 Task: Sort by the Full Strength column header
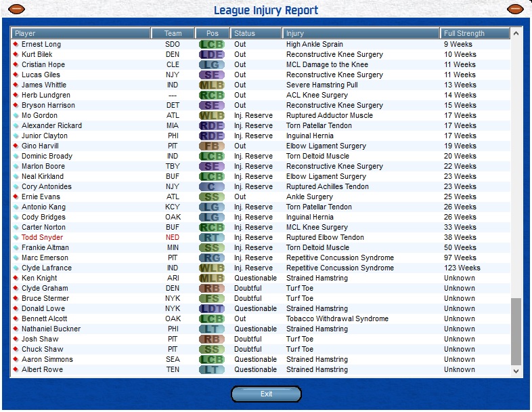click(x=474, y=33)
